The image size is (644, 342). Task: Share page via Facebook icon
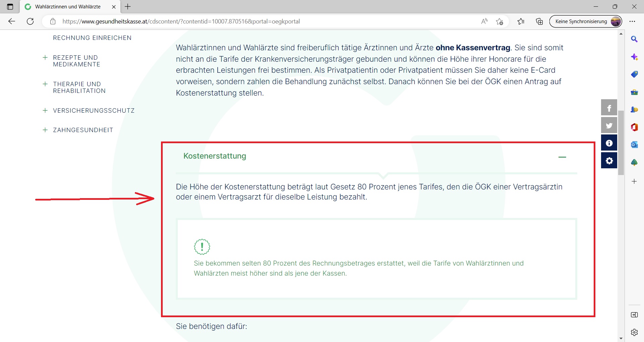click(x=609, y=108)
